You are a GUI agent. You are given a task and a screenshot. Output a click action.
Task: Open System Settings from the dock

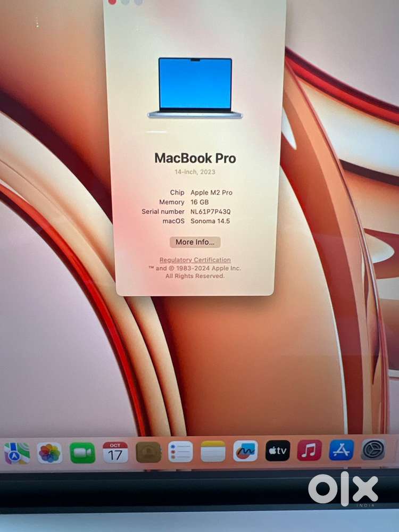[373, 450]
